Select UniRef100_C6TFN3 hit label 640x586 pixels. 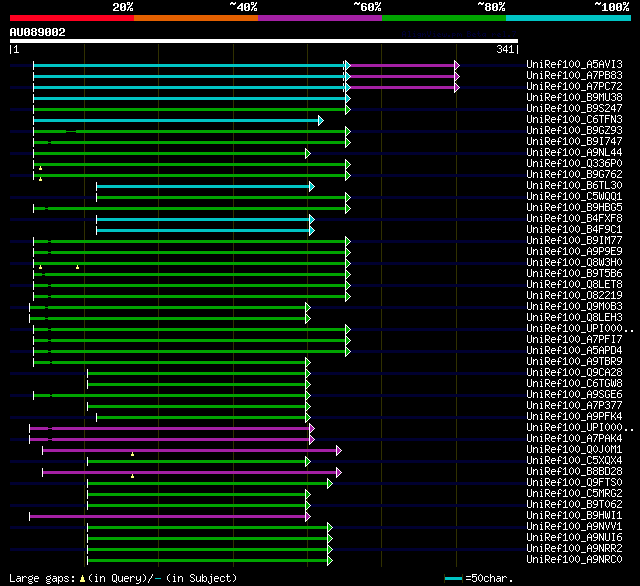coord(574,120)
